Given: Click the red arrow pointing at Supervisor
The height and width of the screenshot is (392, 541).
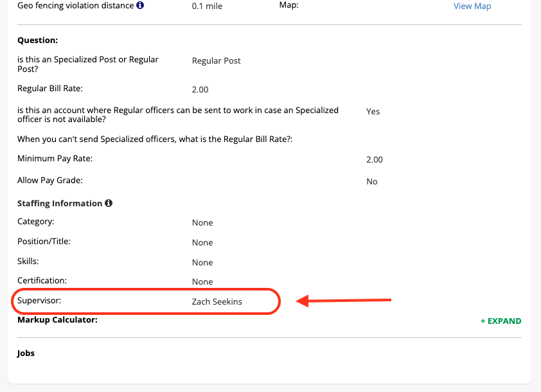Looking at the screenshot, I should [343, 300].
